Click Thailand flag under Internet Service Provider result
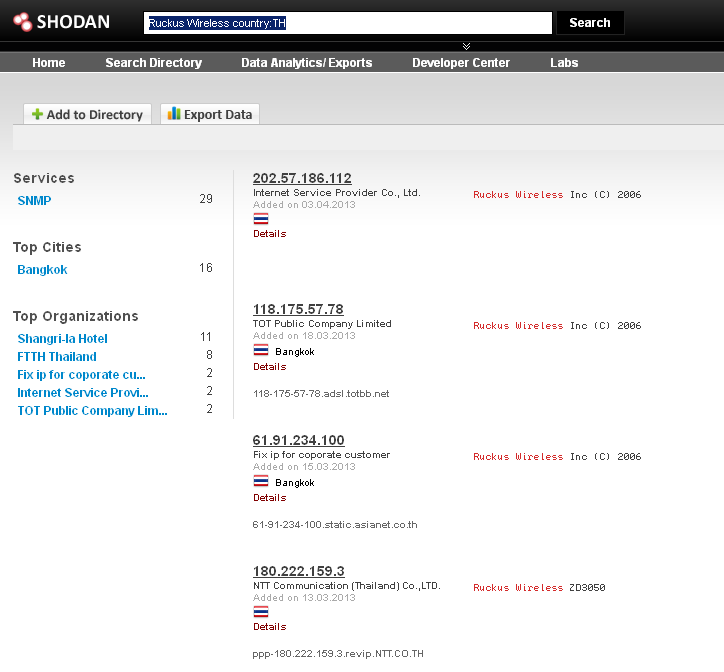Image resolution: width=724 pixels, height=672 pixels. 261,219
